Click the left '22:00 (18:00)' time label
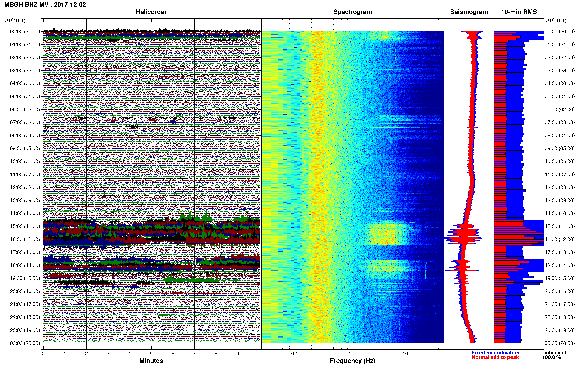Screen dimensions: 588x368 25,317
